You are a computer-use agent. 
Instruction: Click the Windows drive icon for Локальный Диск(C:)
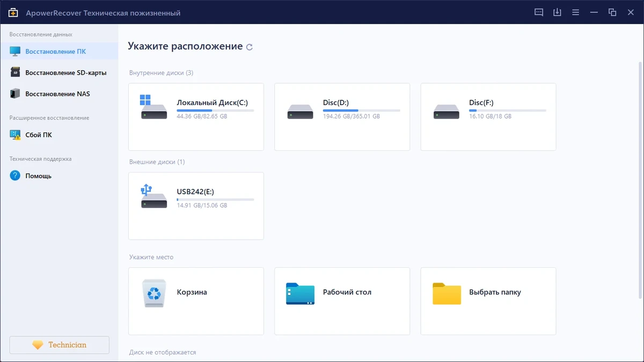pos(154,107)
